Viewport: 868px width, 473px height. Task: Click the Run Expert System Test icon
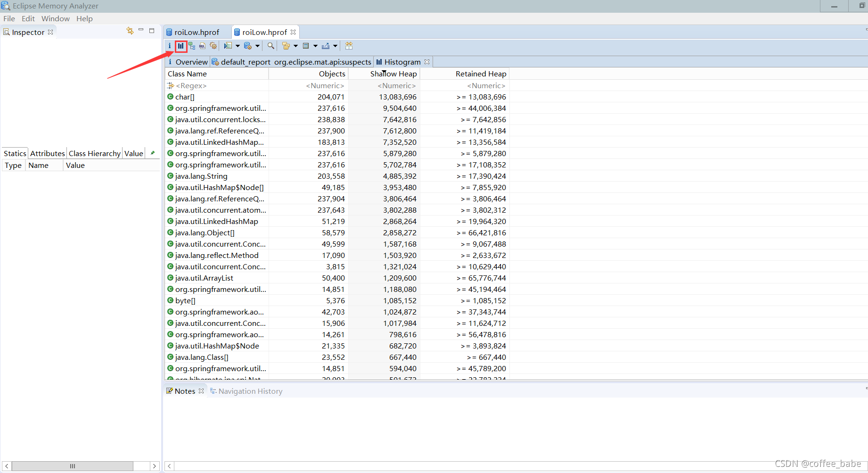[x=228, y=46]
